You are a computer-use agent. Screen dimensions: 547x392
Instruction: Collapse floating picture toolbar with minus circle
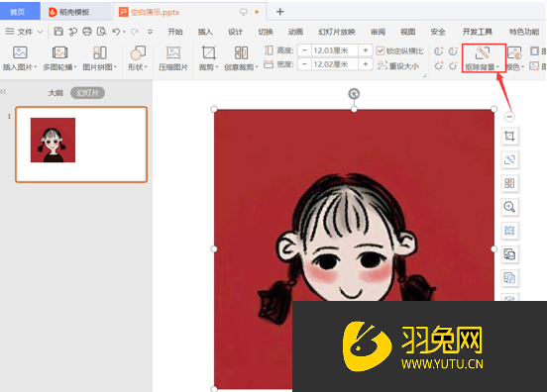click(509, 117)
